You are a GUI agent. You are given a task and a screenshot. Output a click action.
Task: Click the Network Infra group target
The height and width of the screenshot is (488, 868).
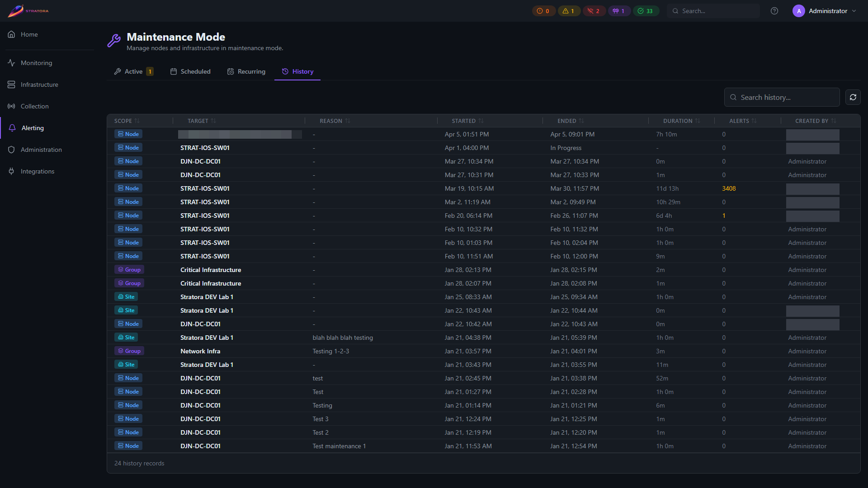(x=200, y=351)
